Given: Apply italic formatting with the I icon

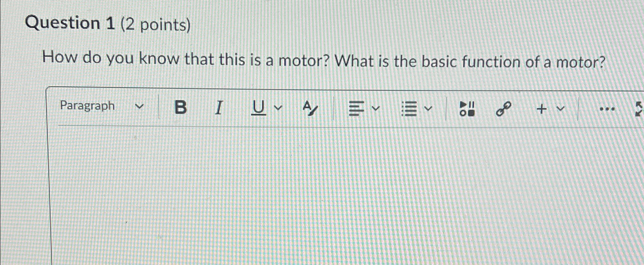Looking at the screenshot, I should tap(219, 108).
